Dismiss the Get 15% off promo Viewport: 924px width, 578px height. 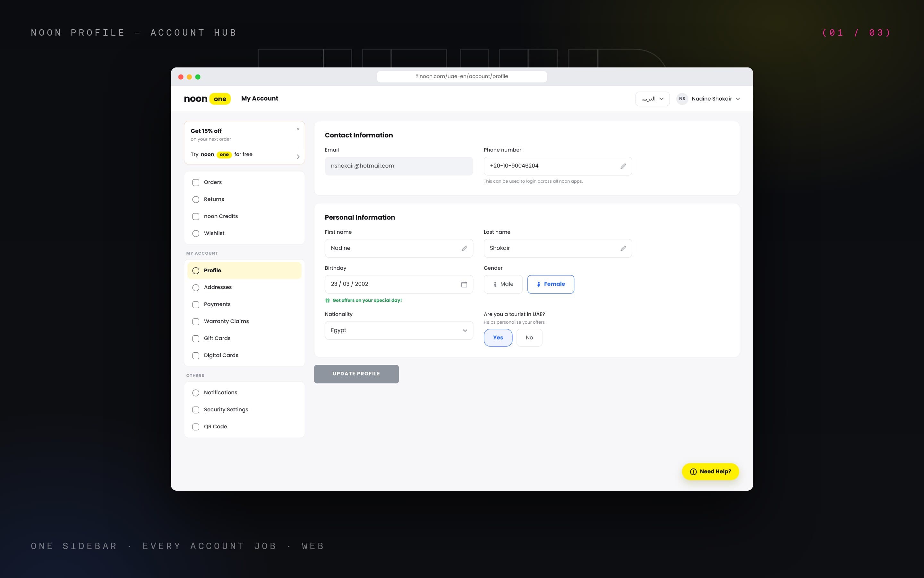click(x=298, y=129)
